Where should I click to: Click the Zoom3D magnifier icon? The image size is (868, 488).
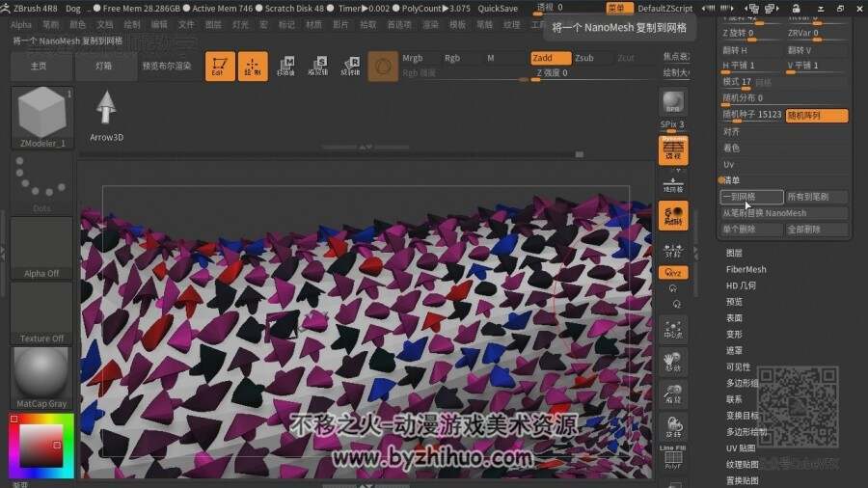(x=673, y=394)
